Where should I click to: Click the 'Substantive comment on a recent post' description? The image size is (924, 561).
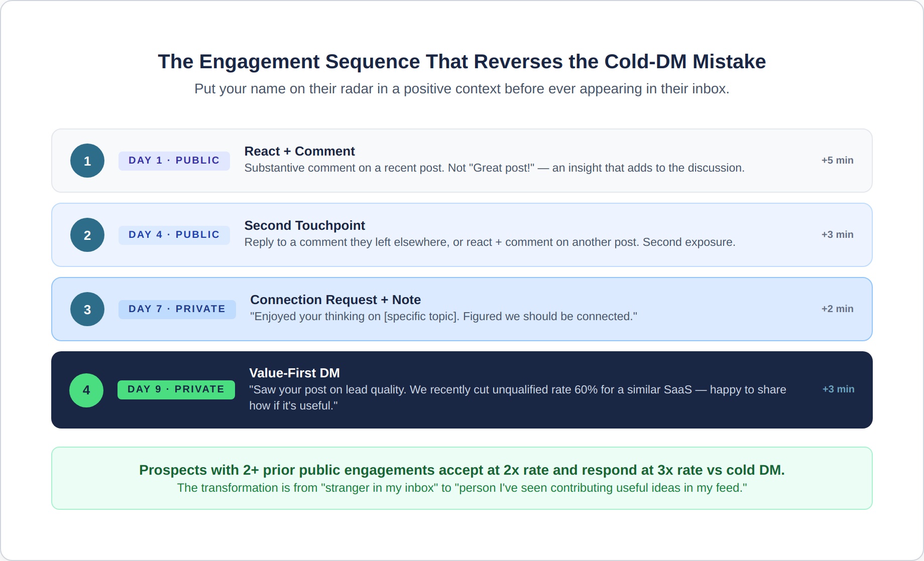(x=494, y=168)
